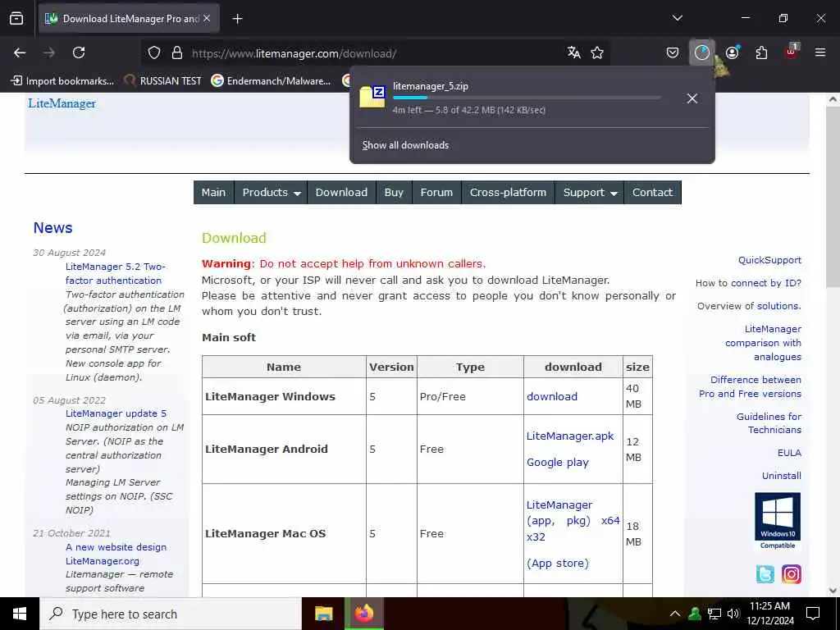Open the Twitter social icon
This screenshot has width=840, height=630.
(x=765, y=573)
